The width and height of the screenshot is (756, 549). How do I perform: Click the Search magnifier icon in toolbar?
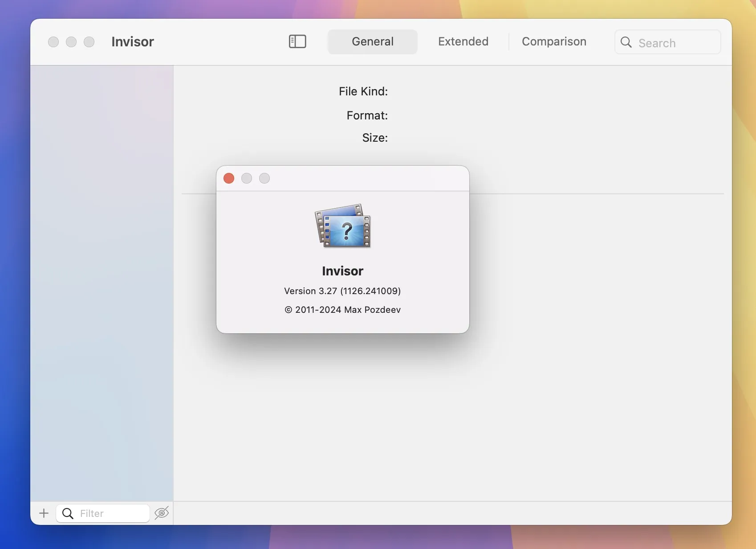(x=626, y=42)
